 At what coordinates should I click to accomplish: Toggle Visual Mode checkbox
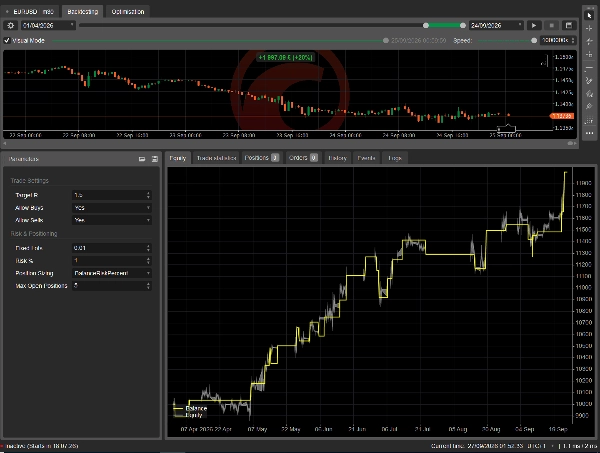click(7, 41)
